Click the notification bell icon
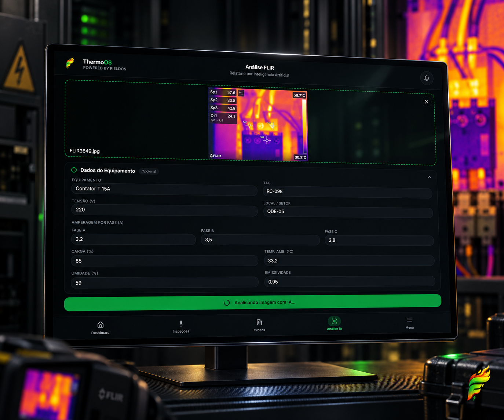The height and width of the screenshot is (420, 504). tap(427, 78)
